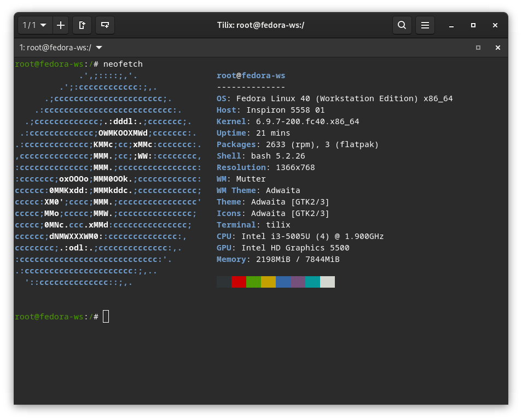This screenshot has width=522, height=420.
Task: Click the window title 'Tilix: root@fedora-ws:/'
Action: click(x=260, y=25)
